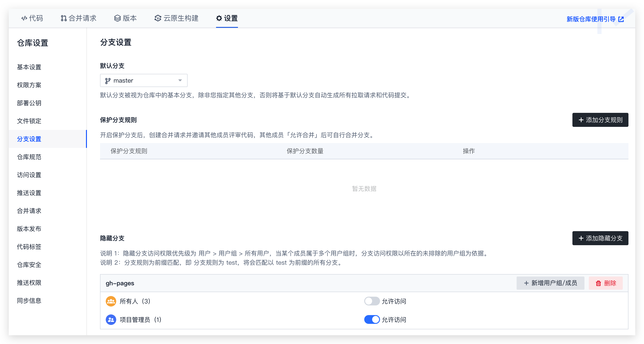Select the 设置 tab
Screen dimensions: 644x344
[x=227, y=18]
